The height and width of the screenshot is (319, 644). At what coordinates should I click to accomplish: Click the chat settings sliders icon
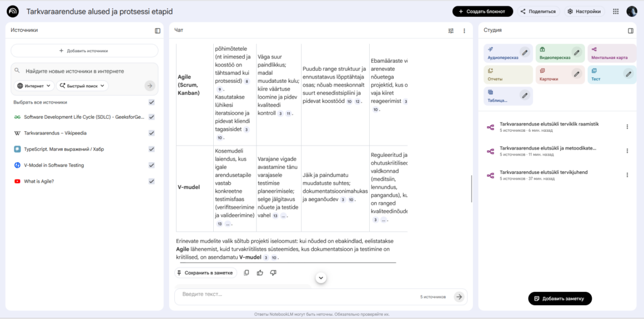point(451,30)
